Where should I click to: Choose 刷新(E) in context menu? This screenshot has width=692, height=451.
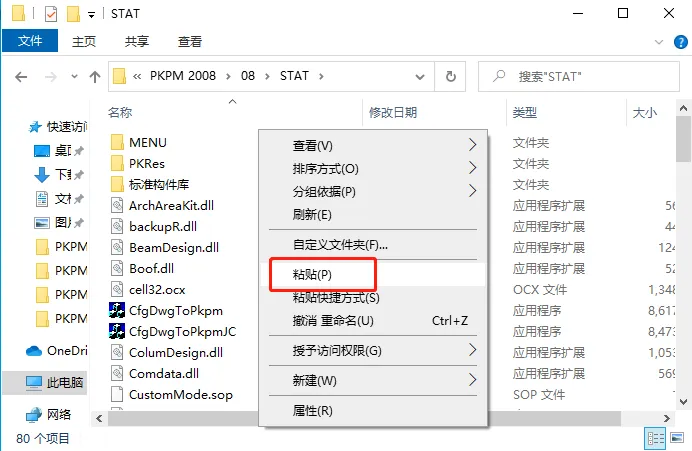pyautogui.click(x=373, y=214)
